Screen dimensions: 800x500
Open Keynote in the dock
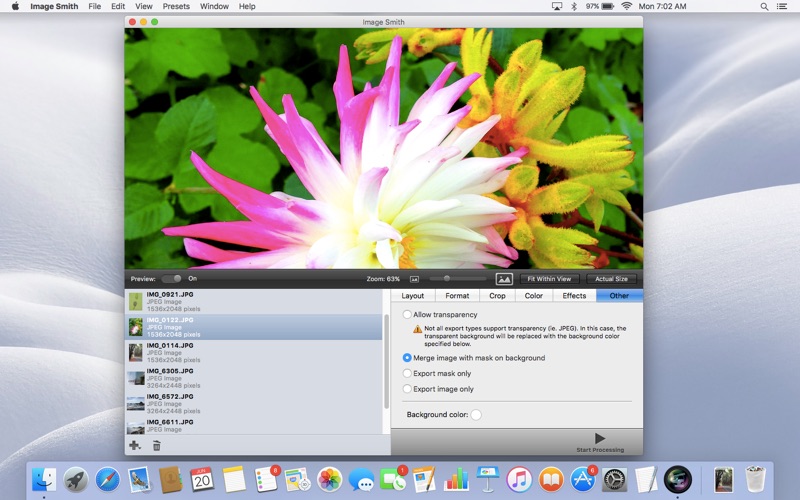pyautogui.click(x=487, y=480)
